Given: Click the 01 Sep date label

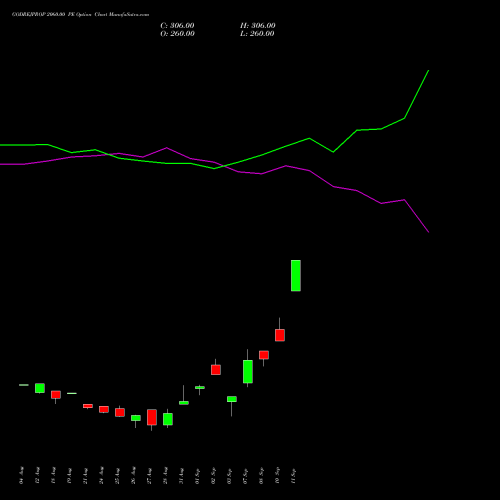Looking at the screenshot, I should click(x=198, y=475).
